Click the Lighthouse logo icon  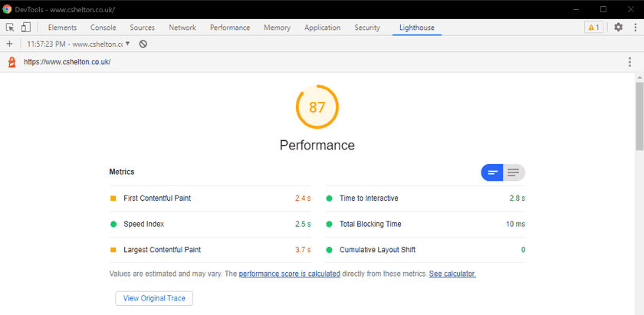pos(12,62)
